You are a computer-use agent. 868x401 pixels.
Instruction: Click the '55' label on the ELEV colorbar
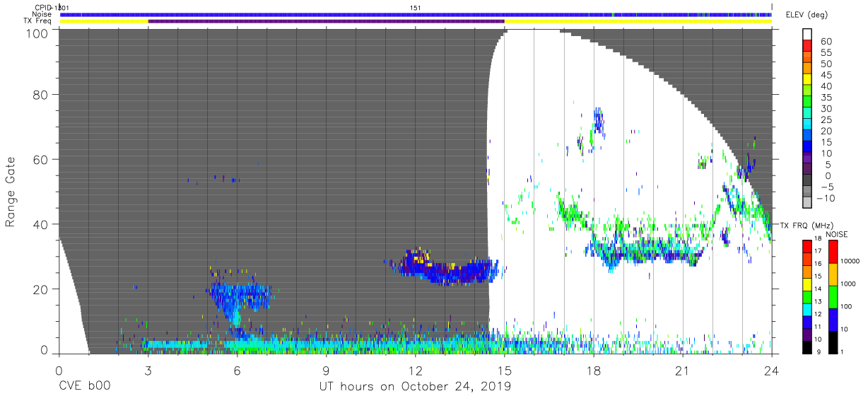(826, 53)
